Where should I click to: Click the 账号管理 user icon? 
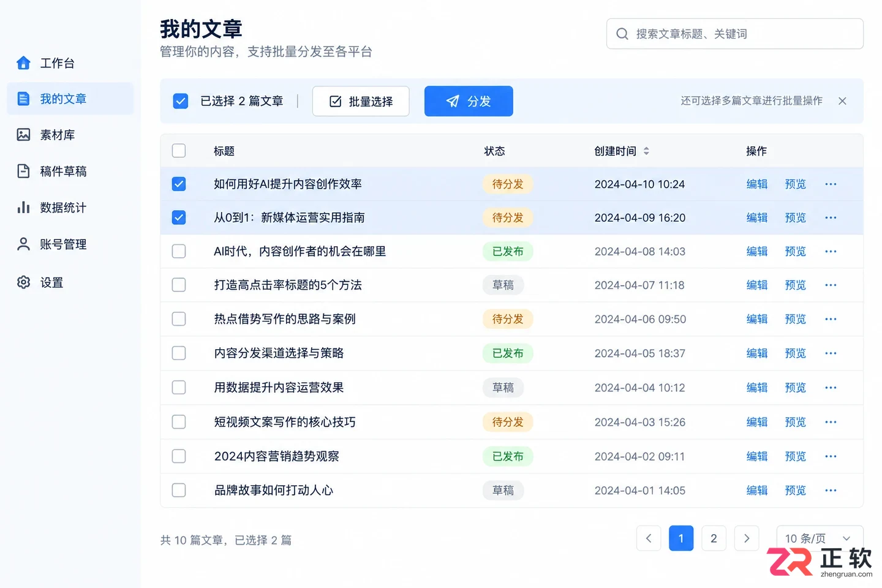(23, 244)
